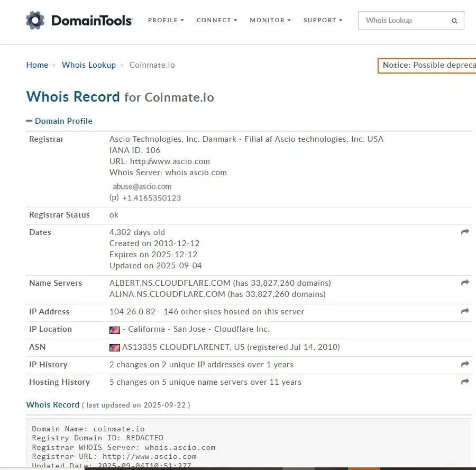Click the California - San Jose location text
Screen dimensions: 476x470
coord(167,329)
